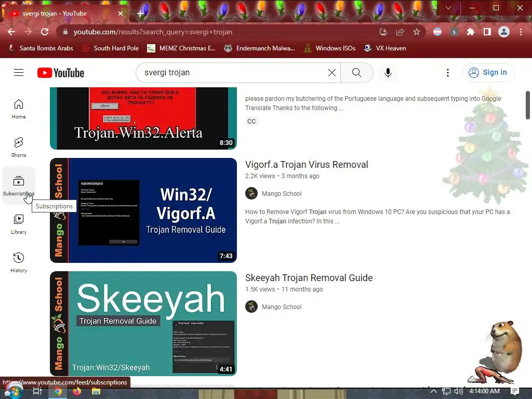
Task: Open the Win32/Vigorf.A video thumbnail
Action: click(143, 210)
